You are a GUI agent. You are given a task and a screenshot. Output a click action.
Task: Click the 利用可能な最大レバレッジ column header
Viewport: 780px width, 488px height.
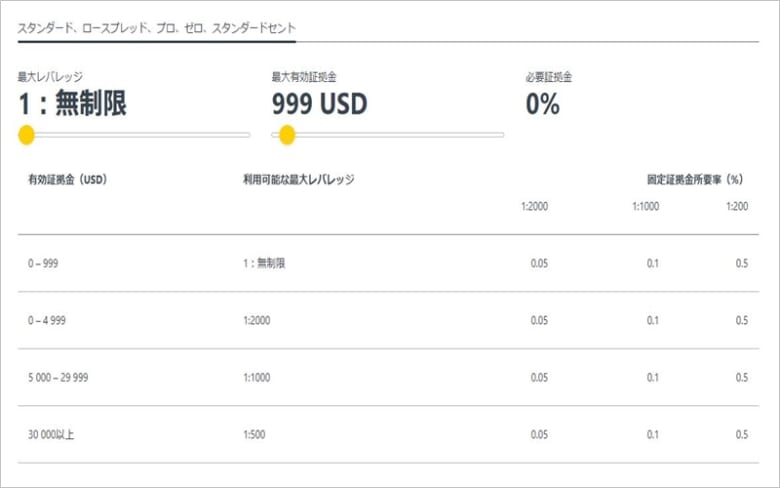coord(299,180)
